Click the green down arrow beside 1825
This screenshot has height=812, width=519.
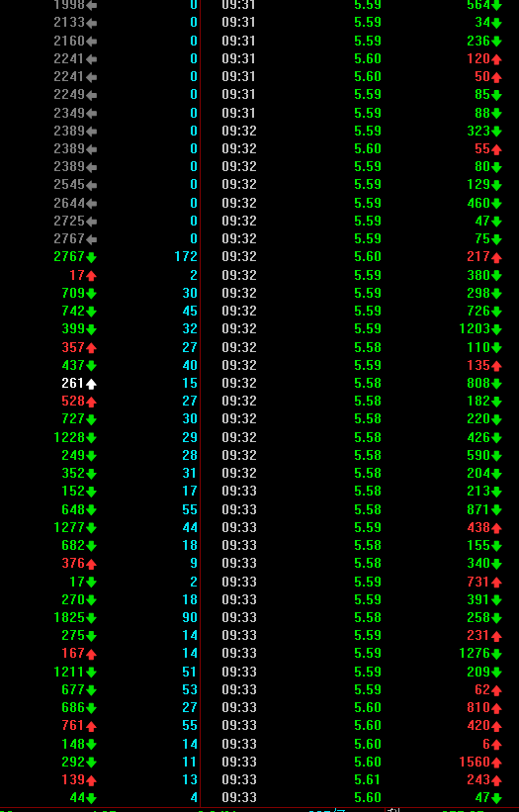(x=91, y=618)
